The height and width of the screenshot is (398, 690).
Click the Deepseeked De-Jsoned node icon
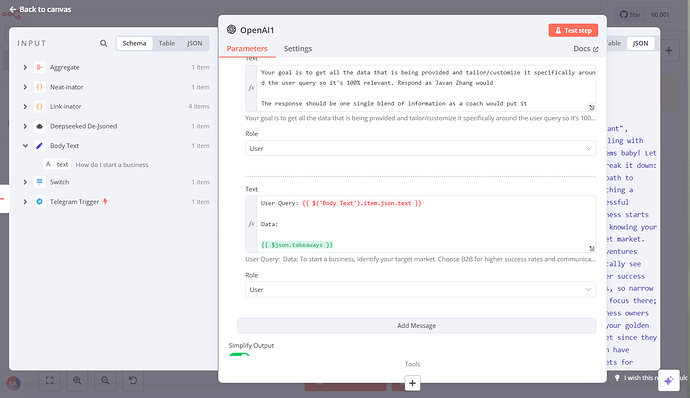pos(39,126)
